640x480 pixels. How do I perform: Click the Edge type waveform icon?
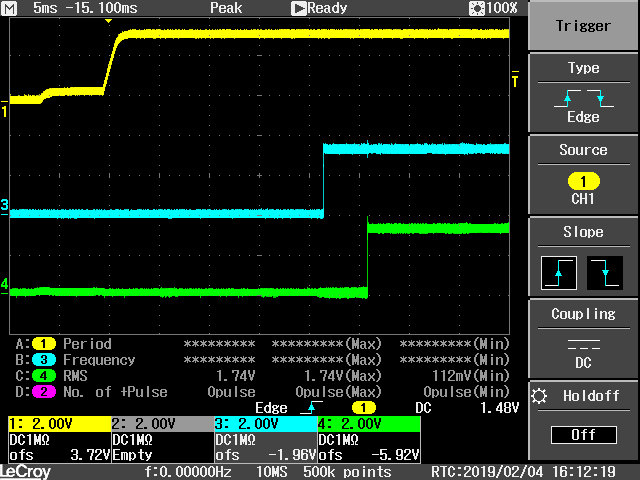pos(583,98)
